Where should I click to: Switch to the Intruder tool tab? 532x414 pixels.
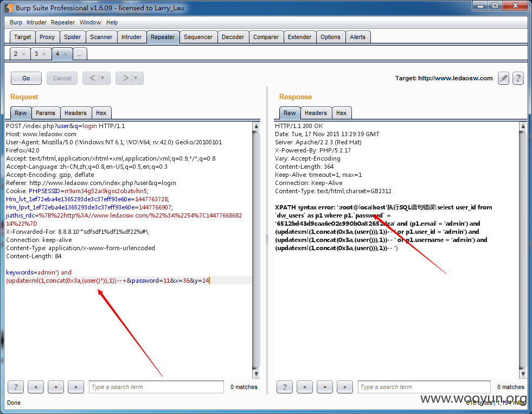click(132, 37)
